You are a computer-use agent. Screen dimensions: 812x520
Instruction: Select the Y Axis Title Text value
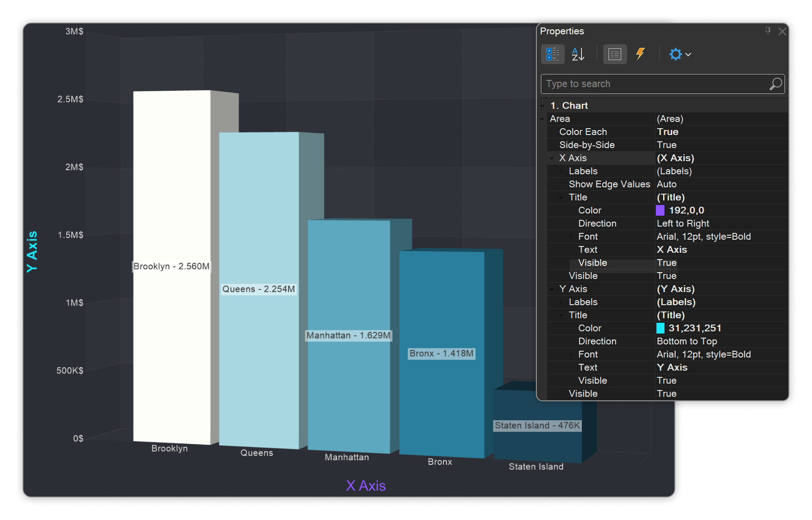pyautogui.click(x=672, y=367)
